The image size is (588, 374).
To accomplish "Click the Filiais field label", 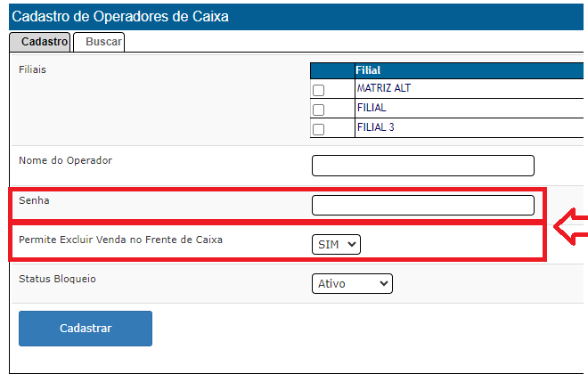I will pyautogui.click(x=32, y=69).
